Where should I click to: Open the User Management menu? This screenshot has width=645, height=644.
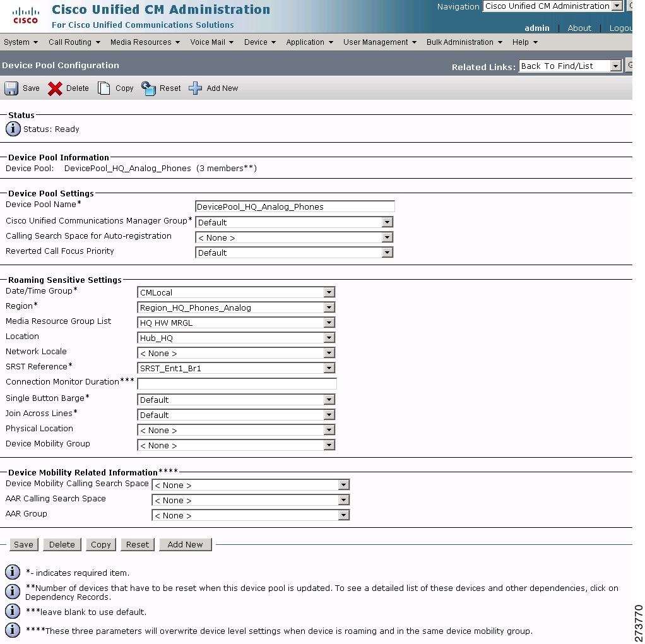(x=380, y=42)
